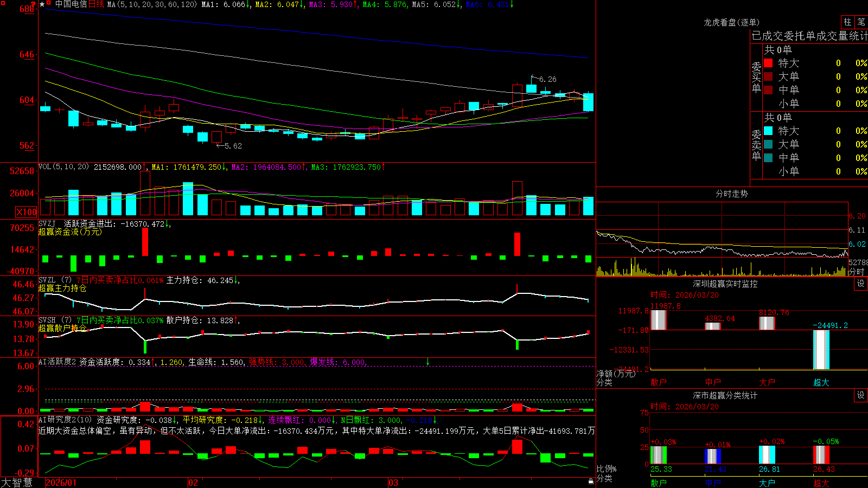The image size is (868, 488).
Task: Switch order view to 柱 mode
Action: [x=847, y=22]
